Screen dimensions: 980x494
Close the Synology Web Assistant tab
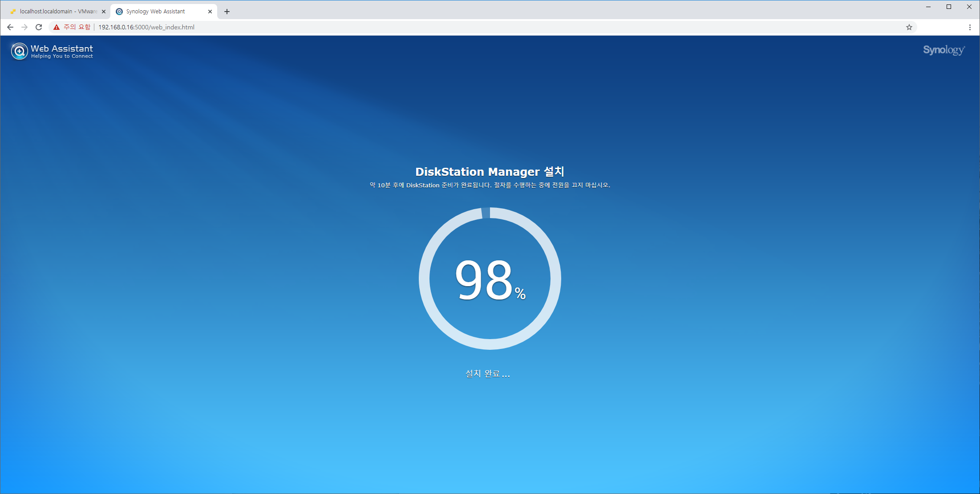(210, 12)
